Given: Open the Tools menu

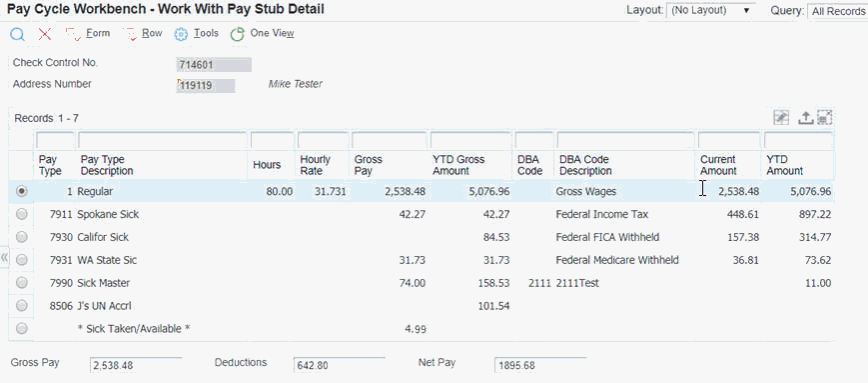Looking at the screenshot, I should pyautogui.click(x=206, y=33).
